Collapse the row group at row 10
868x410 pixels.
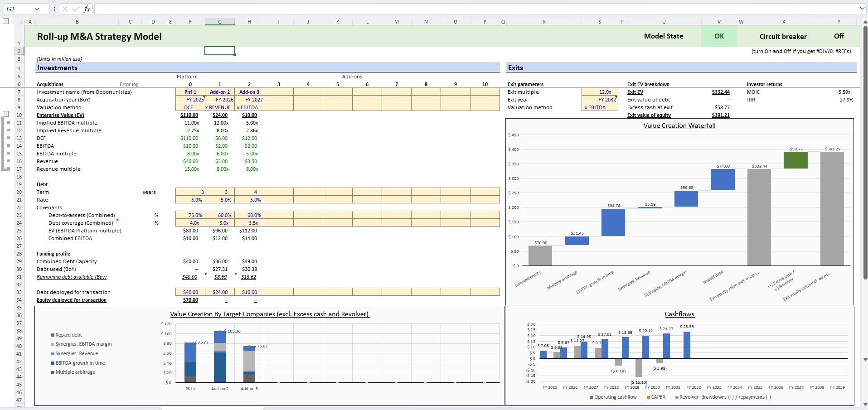point(5,114)
